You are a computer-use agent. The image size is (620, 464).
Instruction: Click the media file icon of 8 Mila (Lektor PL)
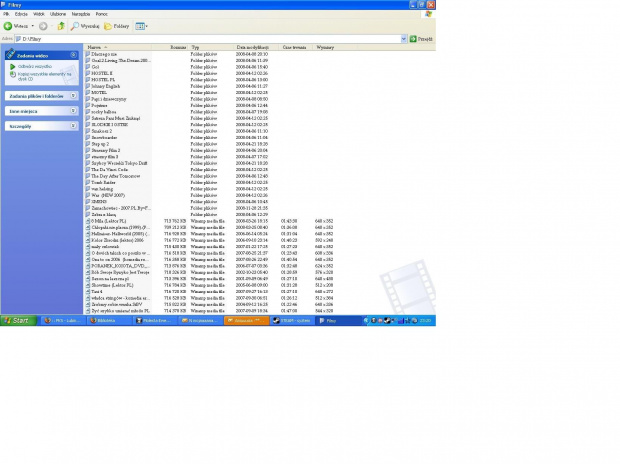(88, 221)
